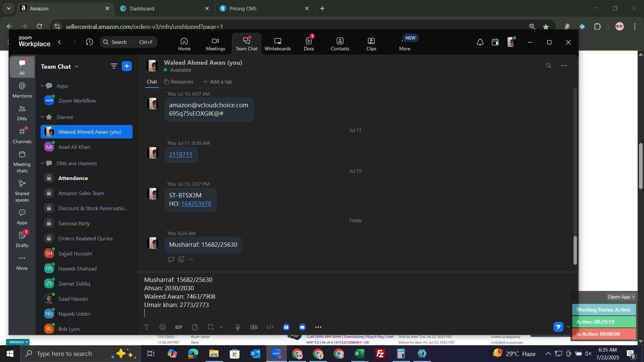Select the Chat tab
The height and width of the screenshot is (362, 644).
click(x=152, y=81)
